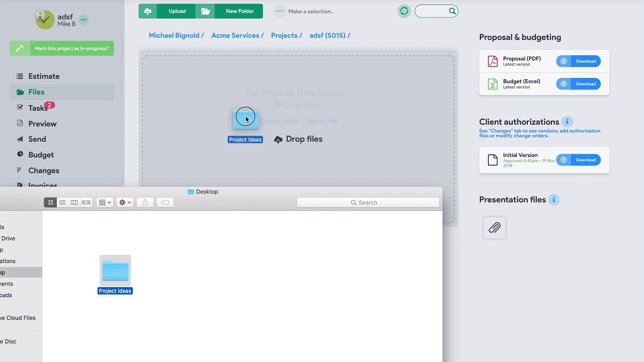Open the Changes section

point(44,170)
